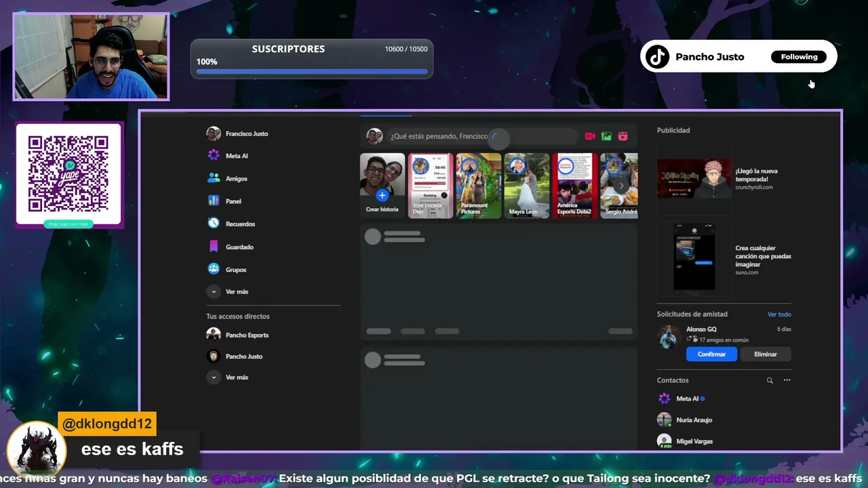Open Meta AI chat in contacts
Viewport: 868px width, 488px height.
point(682,399)
